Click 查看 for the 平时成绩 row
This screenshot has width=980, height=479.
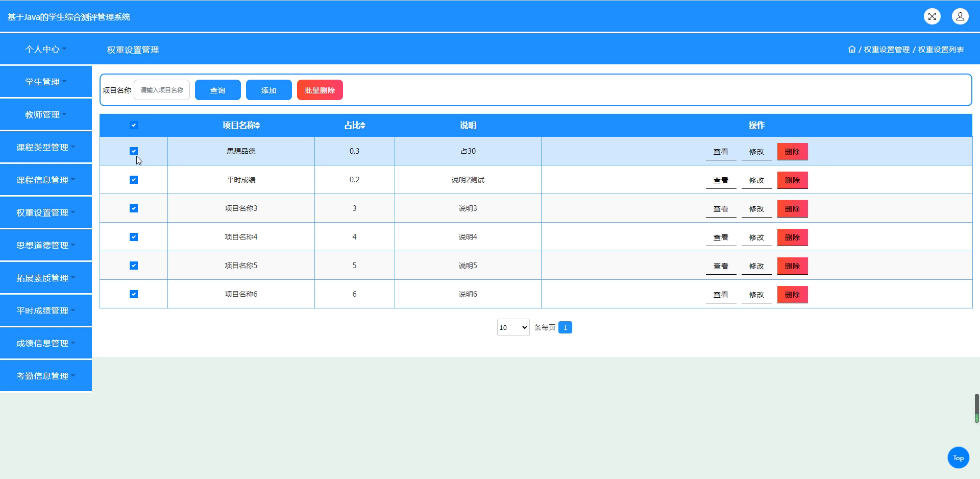click(721, 180)
